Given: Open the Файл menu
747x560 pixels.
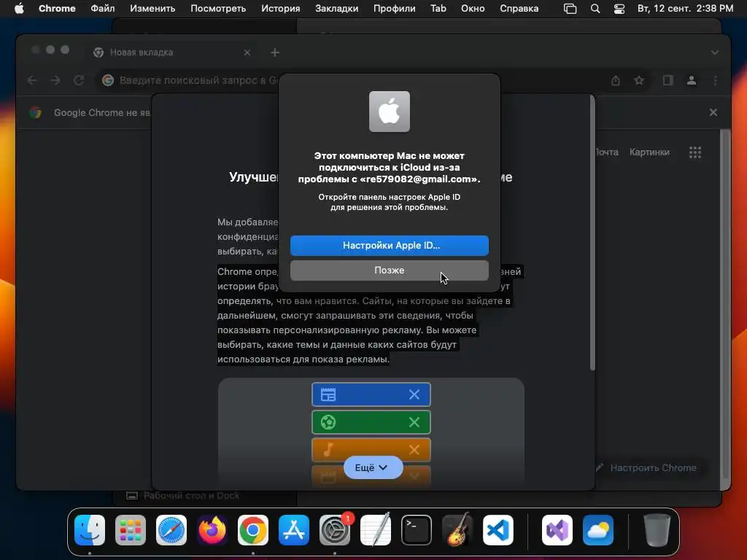Looking at the screenshot, I should [x=102, y=8].
